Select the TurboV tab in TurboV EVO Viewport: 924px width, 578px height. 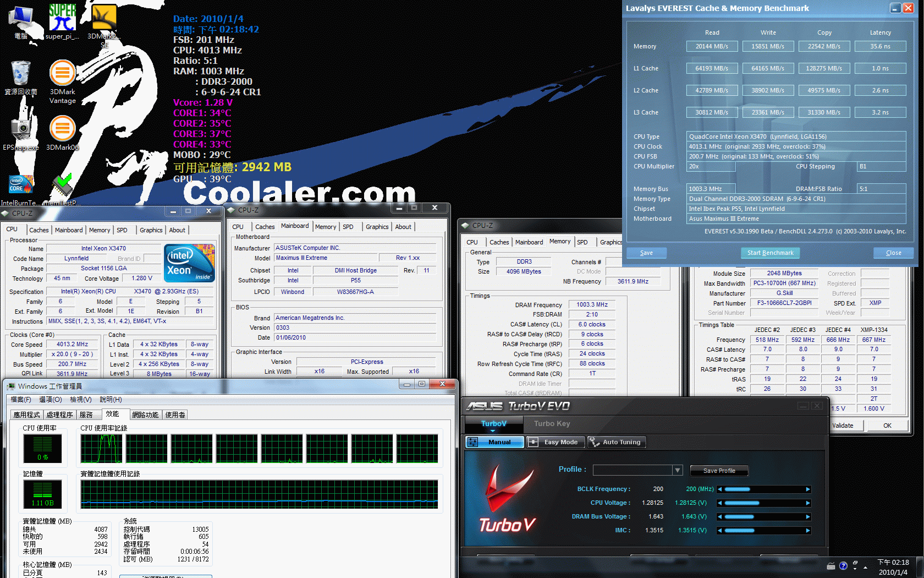[x=493, y=424]
